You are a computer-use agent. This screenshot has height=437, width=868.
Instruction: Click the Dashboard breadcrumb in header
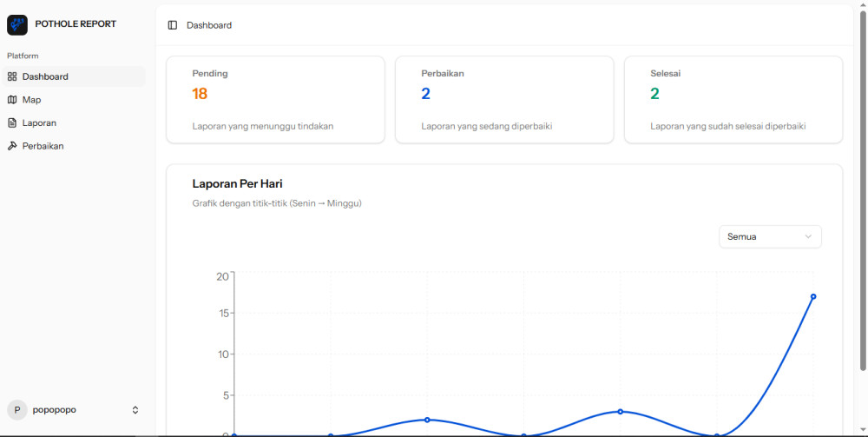209,25
